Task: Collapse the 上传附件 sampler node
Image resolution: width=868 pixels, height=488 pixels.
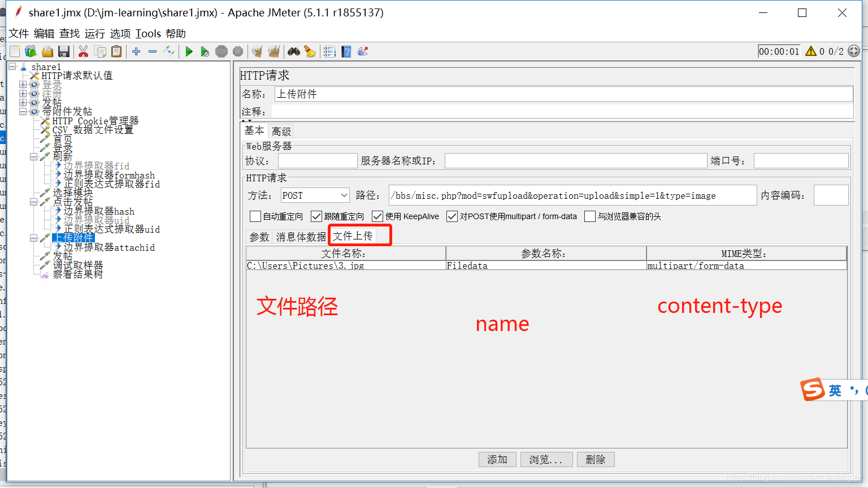Action: 34,238
